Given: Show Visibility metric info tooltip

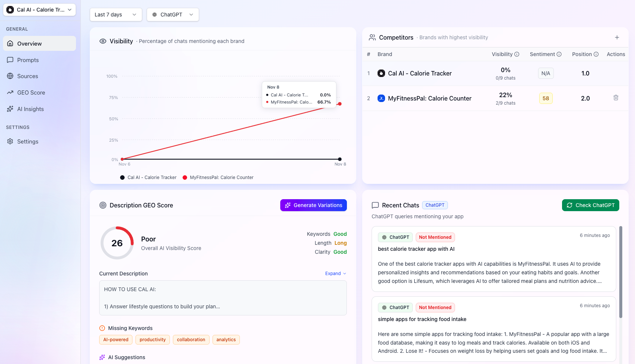Looking at the screenshot, I should [x=517, y=54].
